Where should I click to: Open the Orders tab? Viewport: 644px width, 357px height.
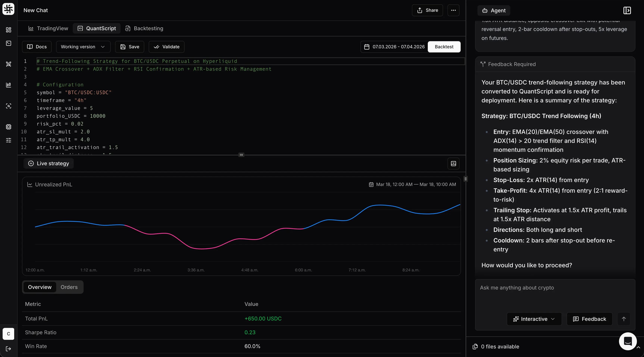point(69,287)
